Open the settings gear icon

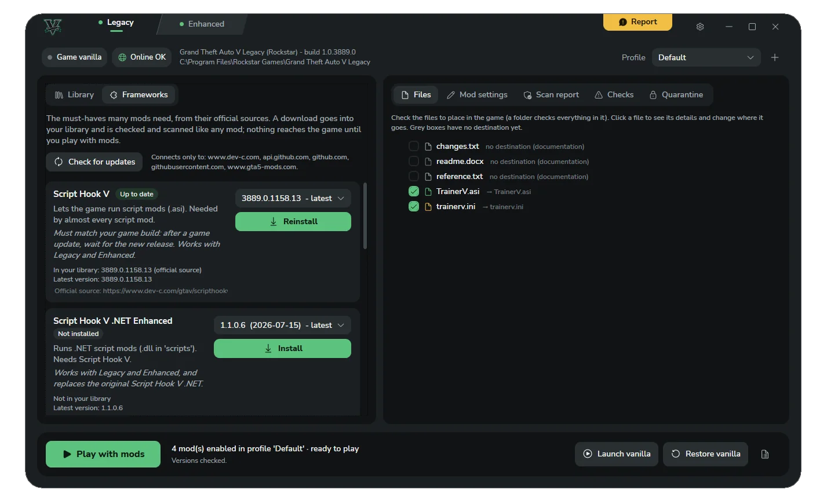pyautogui.click(x=700, y=27)
